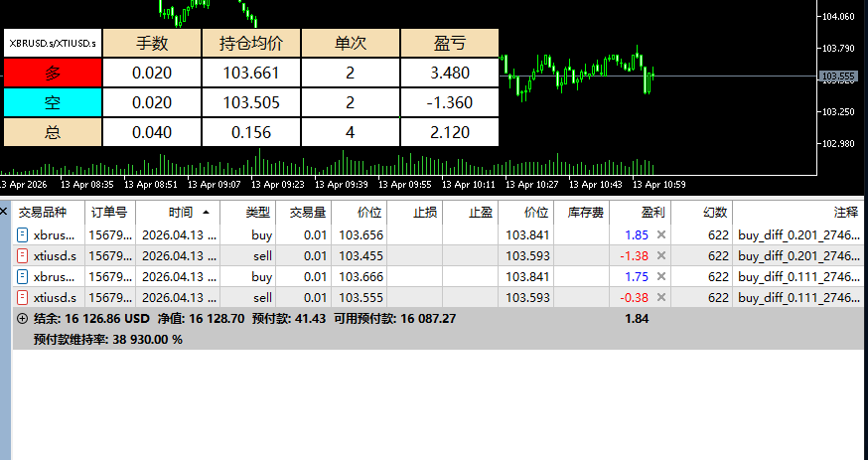
Task: Sort by 库存费 column header
Action: click(x=582, y=212)
